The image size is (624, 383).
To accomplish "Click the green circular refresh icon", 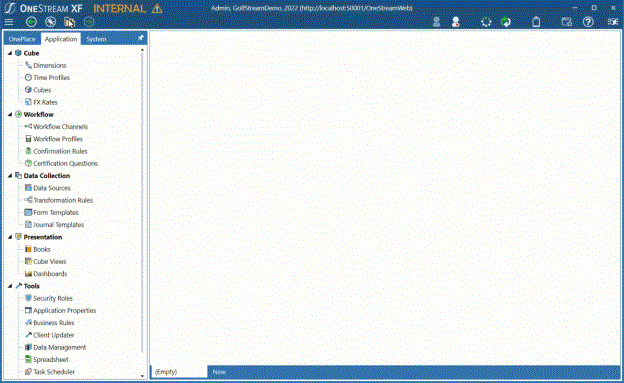I will (x=505, y=22).
